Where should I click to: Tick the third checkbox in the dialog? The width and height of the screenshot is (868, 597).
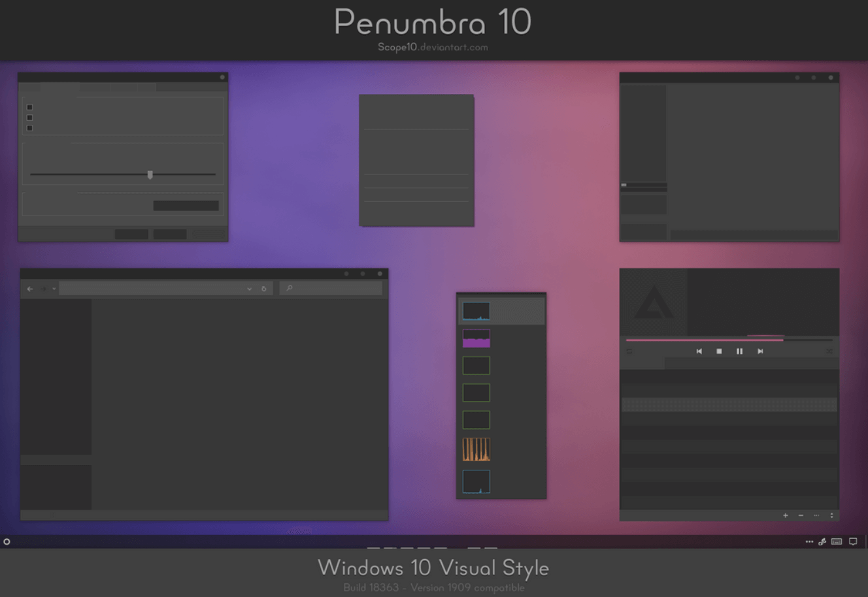click(x=29, y=128)
